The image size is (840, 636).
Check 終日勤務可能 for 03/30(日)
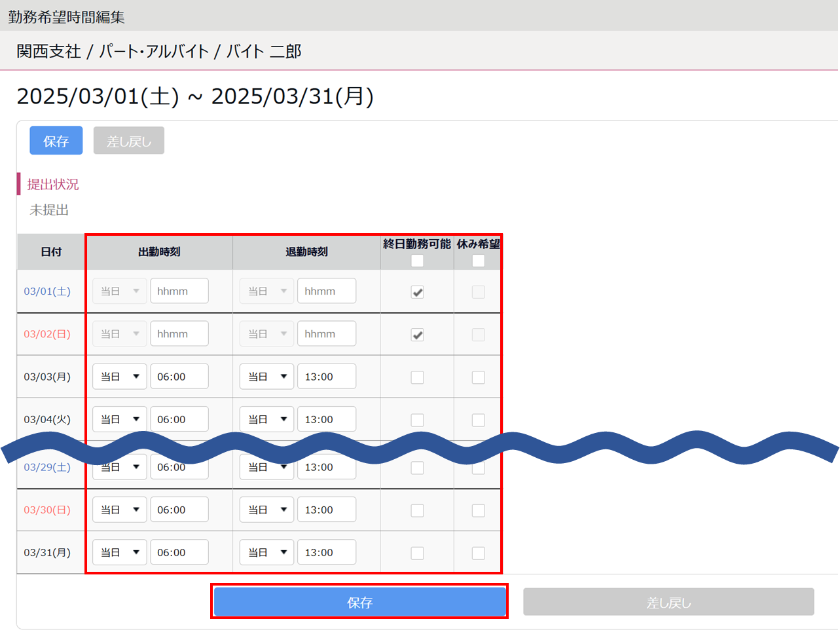pyautogui.click(x=417, y=510)
